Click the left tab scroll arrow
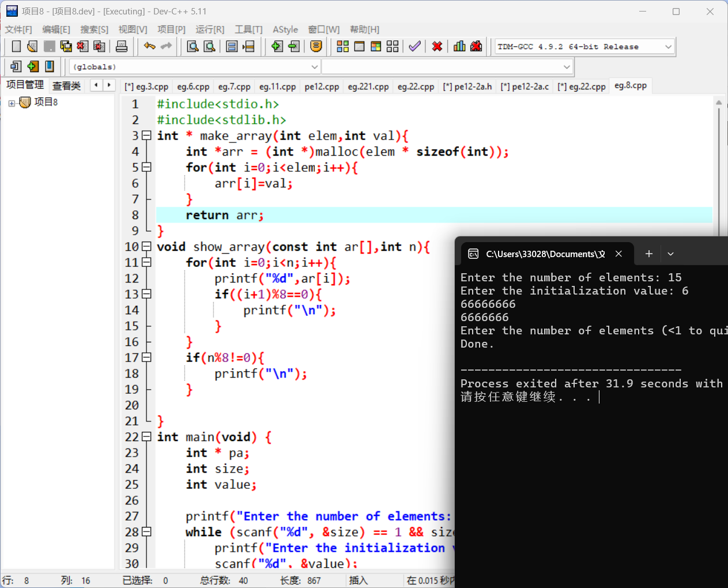The height and width of the screenshot is (588, 728). (96, 85)
